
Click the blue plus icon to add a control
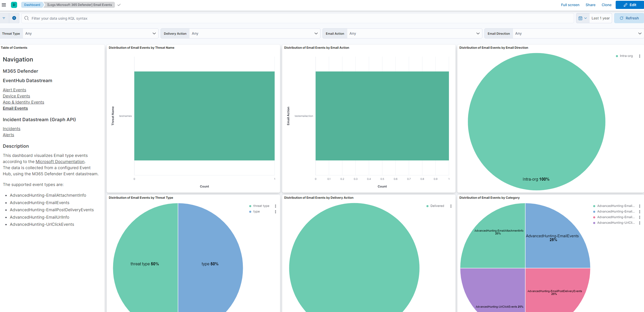(14, 18)
